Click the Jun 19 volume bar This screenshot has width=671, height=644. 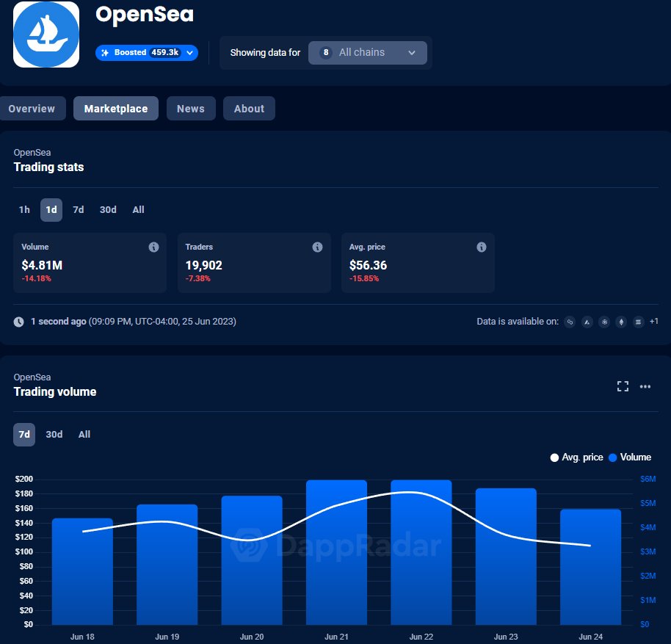167,565
